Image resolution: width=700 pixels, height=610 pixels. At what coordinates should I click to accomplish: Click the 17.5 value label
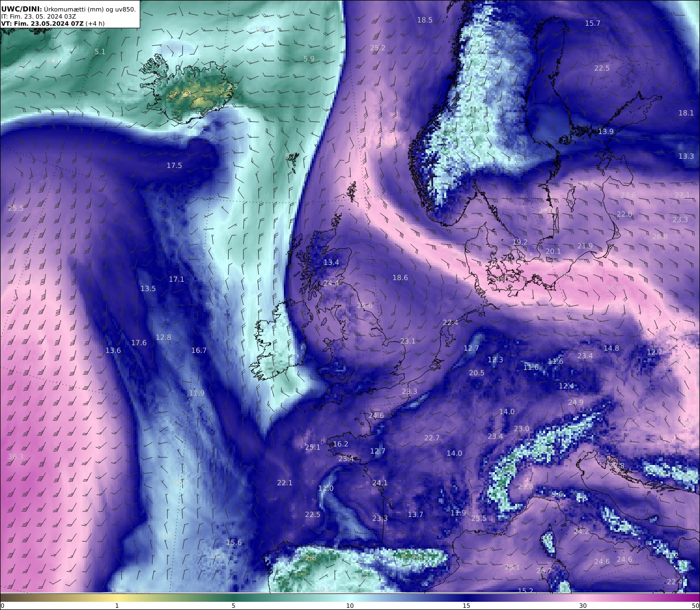174,165
